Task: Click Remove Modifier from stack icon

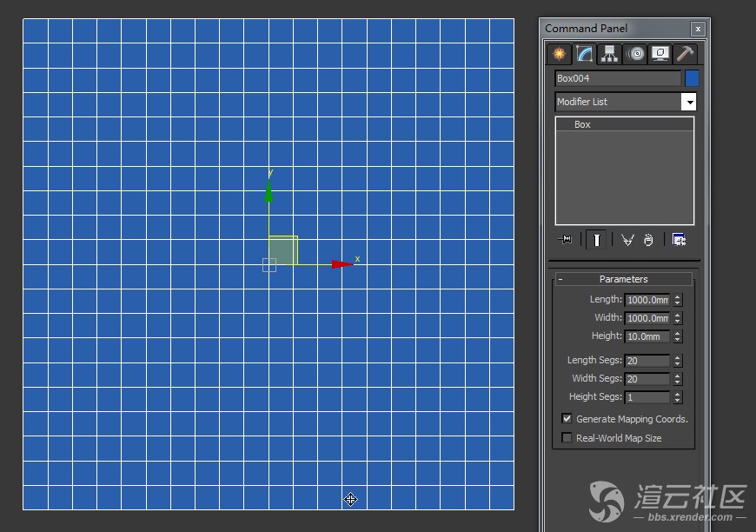Action: [x=648, y=240]
